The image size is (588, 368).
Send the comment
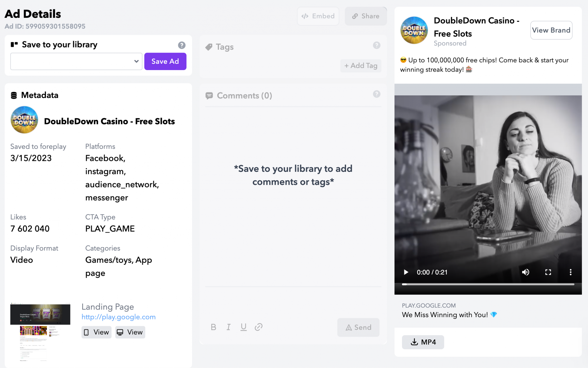point(358,327)
